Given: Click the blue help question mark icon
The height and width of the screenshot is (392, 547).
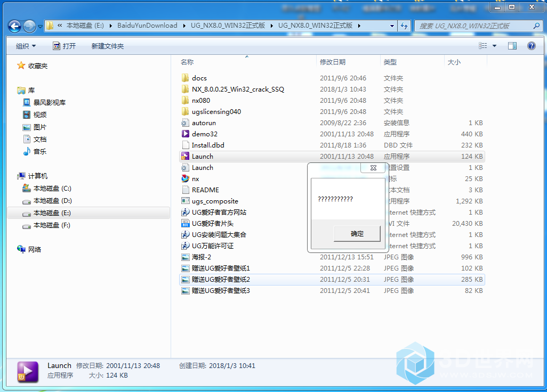Looking at the screenshot, I should pos(532,46).
